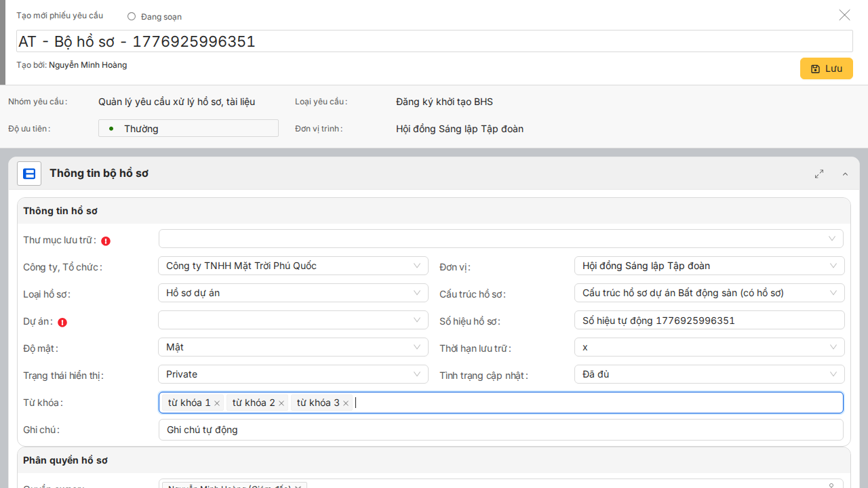
Task: Expand the Thông tin bộ hồ sơ panel fullscreen
Action: tap(819, 174)
